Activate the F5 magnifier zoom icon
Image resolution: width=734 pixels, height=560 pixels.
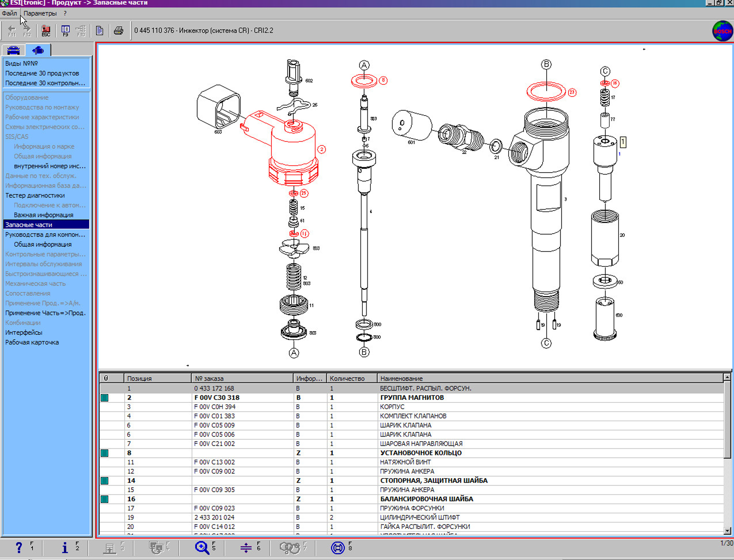(x=202, y=547)
